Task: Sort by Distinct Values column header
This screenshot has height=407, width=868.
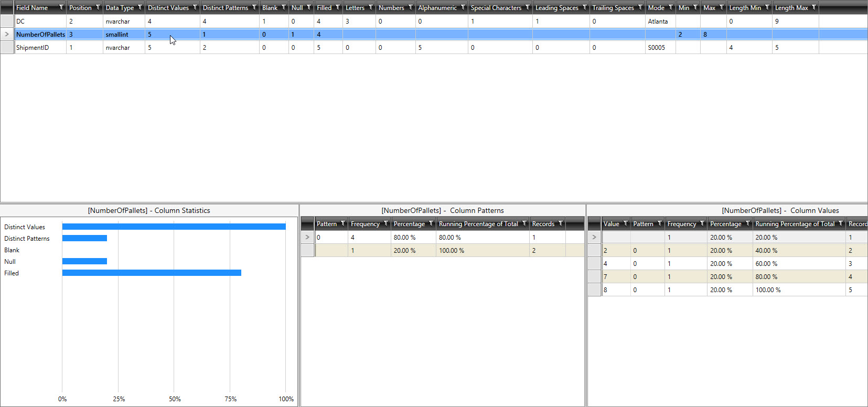Action: [168, 8]
